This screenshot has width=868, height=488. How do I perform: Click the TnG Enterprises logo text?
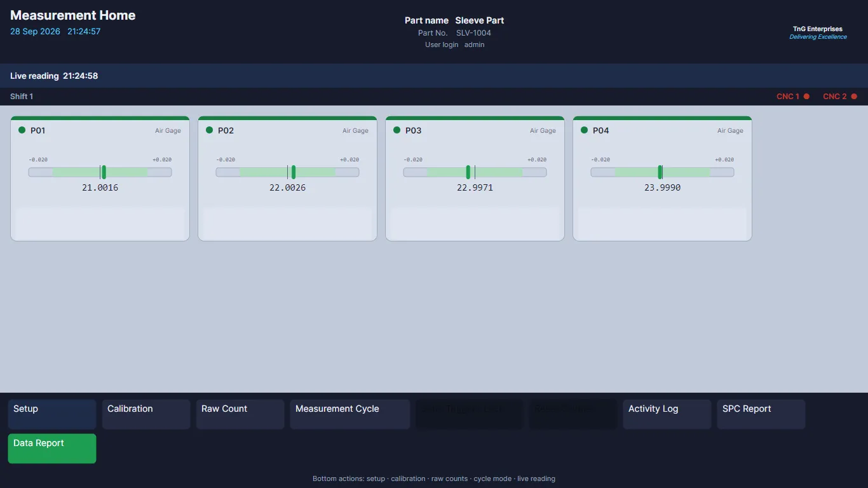tap(818, 29)
